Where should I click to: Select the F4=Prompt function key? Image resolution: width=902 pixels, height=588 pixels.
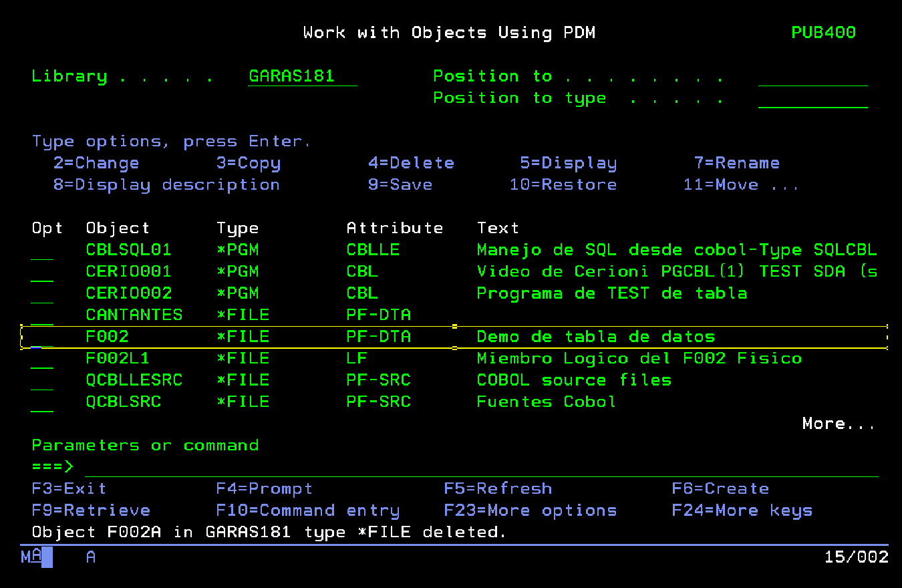pos(264,489)
